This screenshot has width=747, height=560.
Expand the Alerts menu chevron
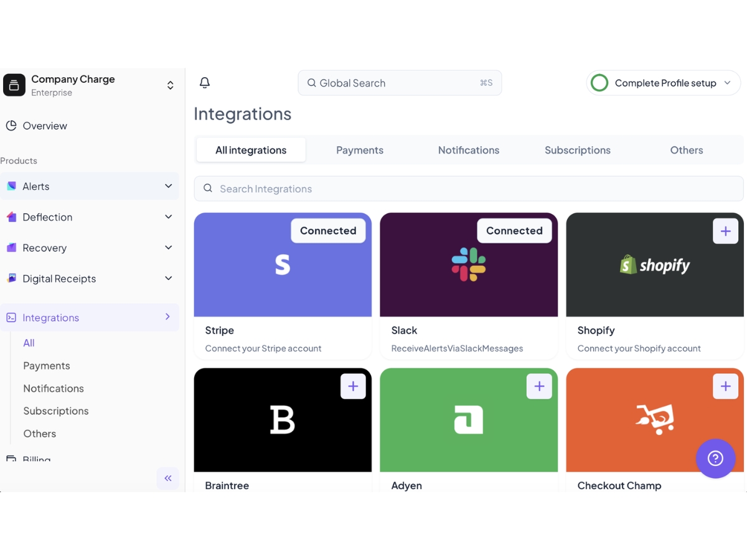[168, 186]
